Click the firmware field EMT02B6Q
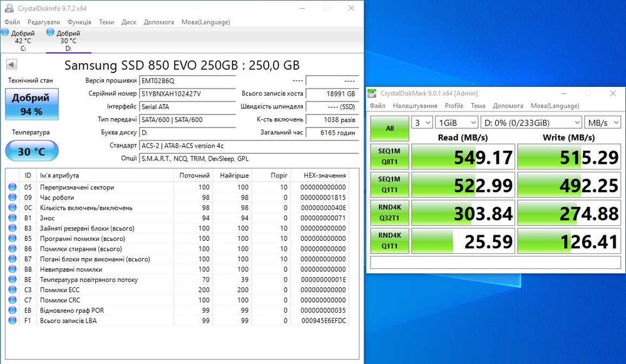Image resolution: width=626 pixels, height=364 pixels. 187,81
